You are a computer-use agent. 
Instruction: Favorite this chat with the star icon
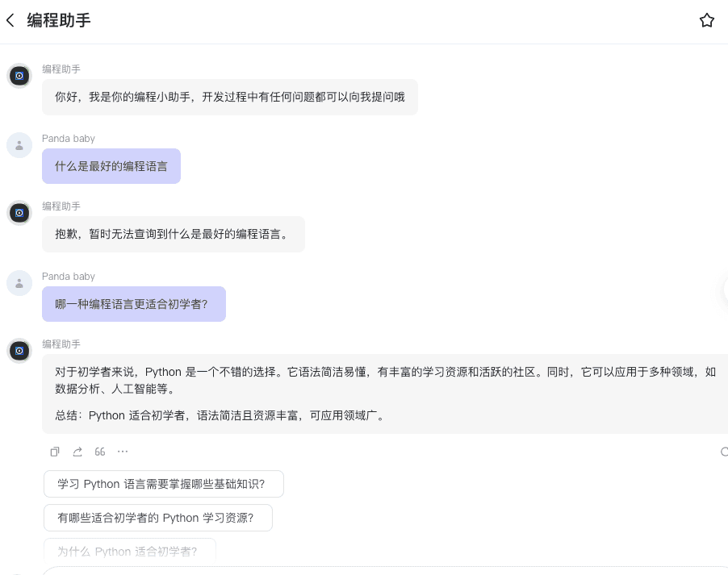tap(706, 20)
